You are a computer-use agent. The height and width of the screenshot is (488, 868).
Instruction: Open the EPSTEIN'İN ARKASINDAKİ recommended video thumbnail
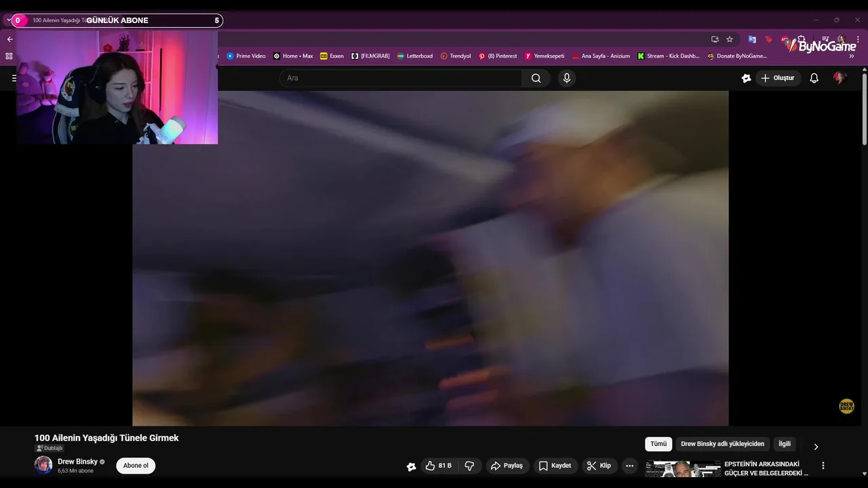[x=683, y=469]
